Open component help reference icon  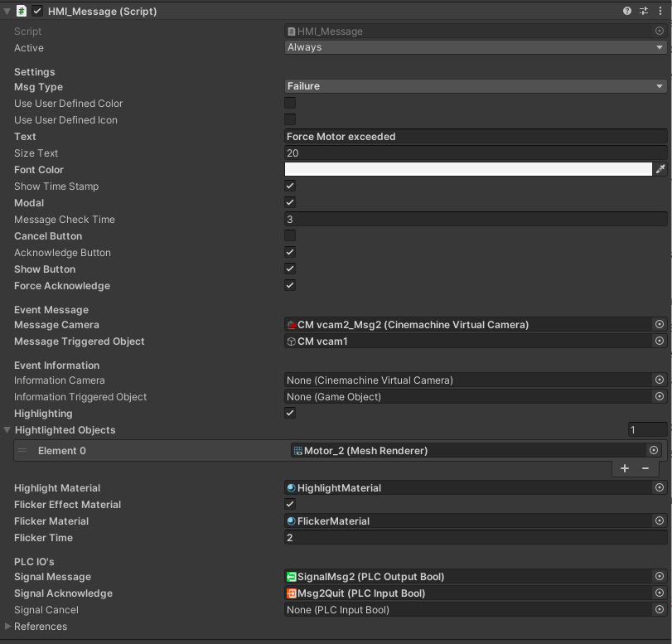click(x=627, y=12)
